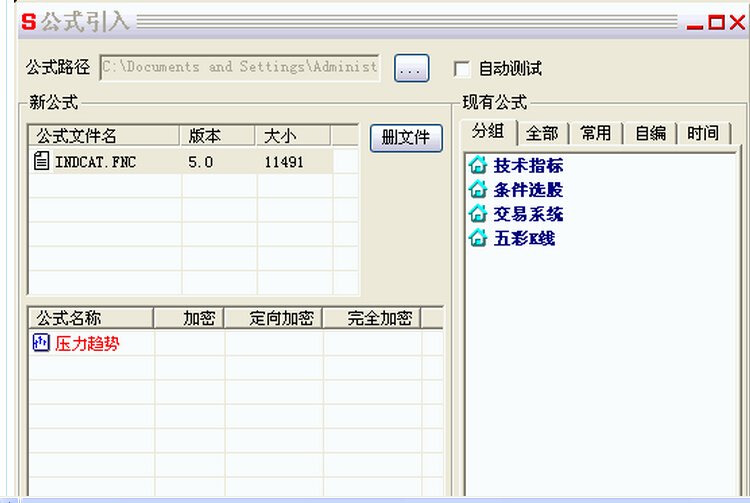Enable the 自动测试 checkbox
This screenshot has width=750, height=503.
(x=462, y=69)
